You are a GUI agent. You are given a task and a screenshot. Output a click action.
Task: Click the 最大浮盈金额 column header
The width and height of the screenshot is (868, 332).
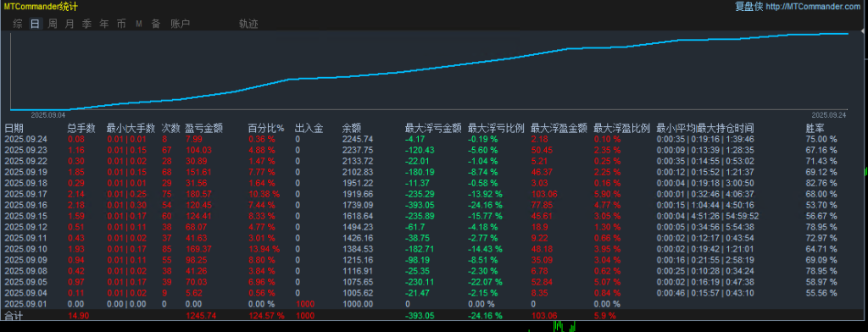point(559,129)
